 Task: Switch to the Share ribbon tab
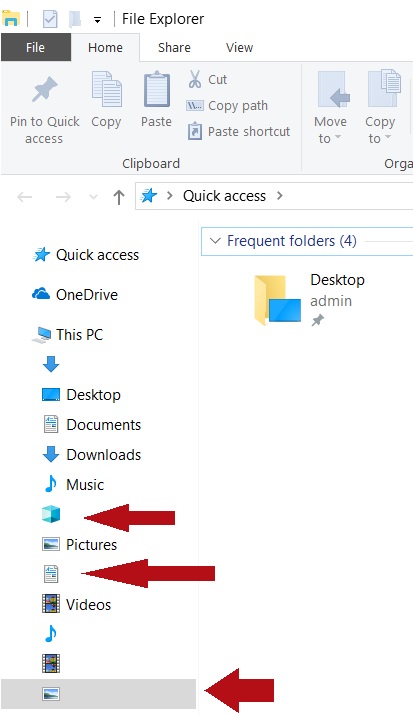coord(174,47)
